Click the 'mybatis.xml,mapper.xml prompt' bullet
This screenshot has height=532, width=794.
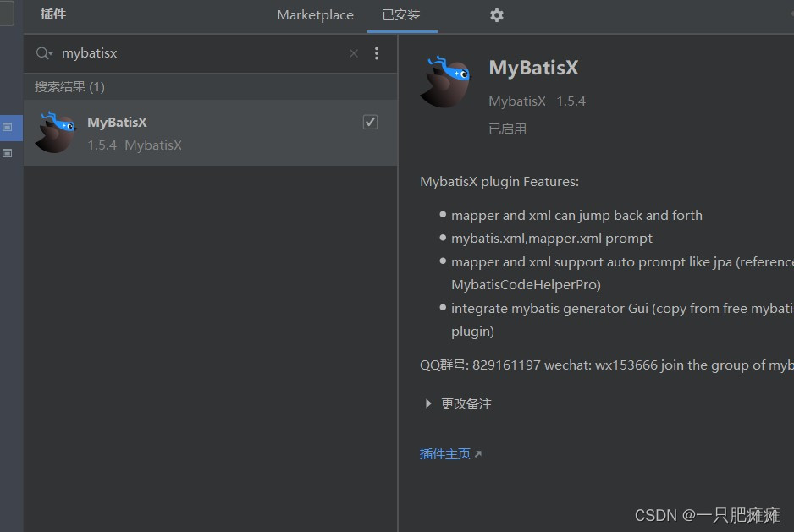pyautogui.click(x=552, y=238)
